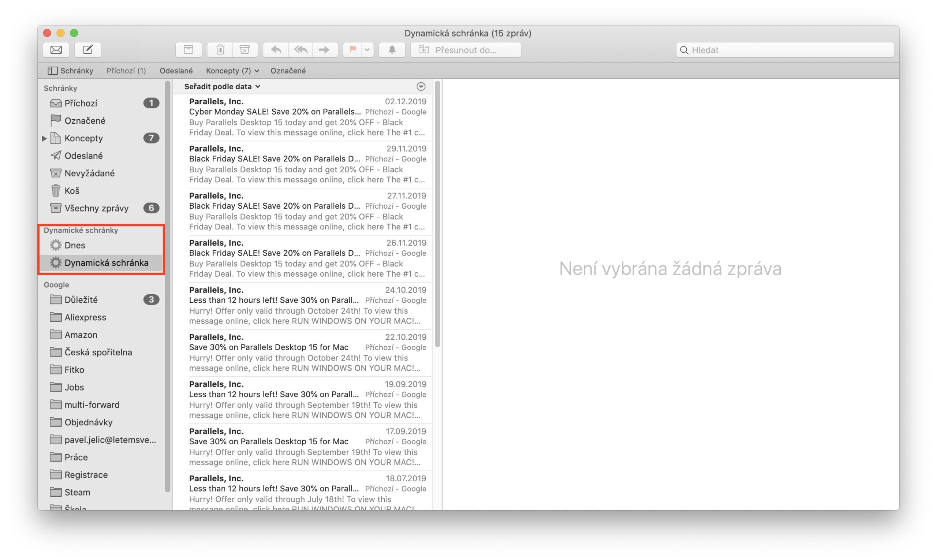The height and width of the screenshot is (560, 937).
Task: Click the forward arrow icon
Action: pos(325,49)
